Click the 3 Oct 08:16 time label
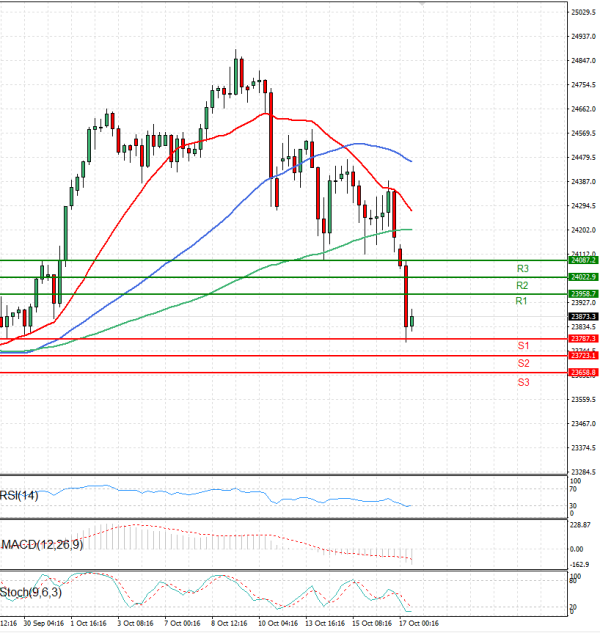 coord(134,623)
